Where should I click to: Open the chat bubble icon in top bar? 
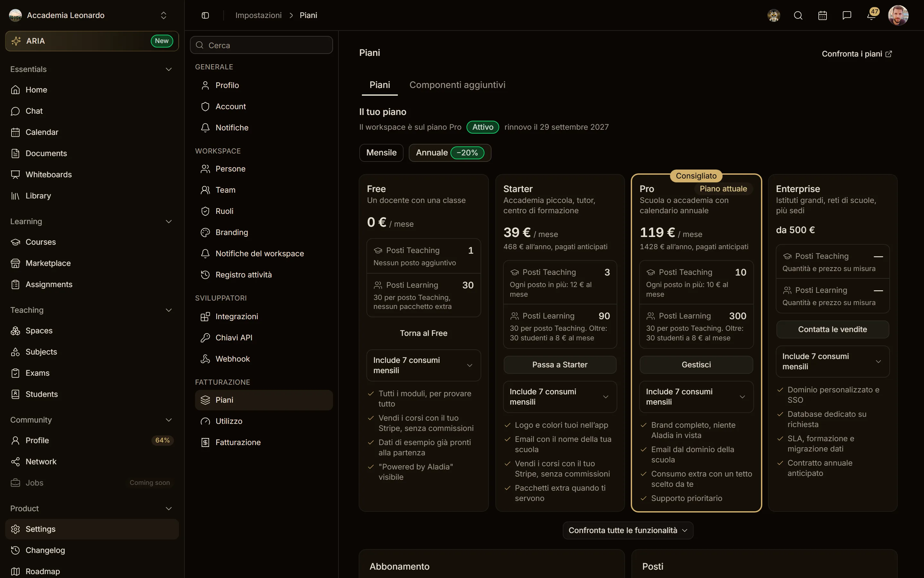click(847, 15)
